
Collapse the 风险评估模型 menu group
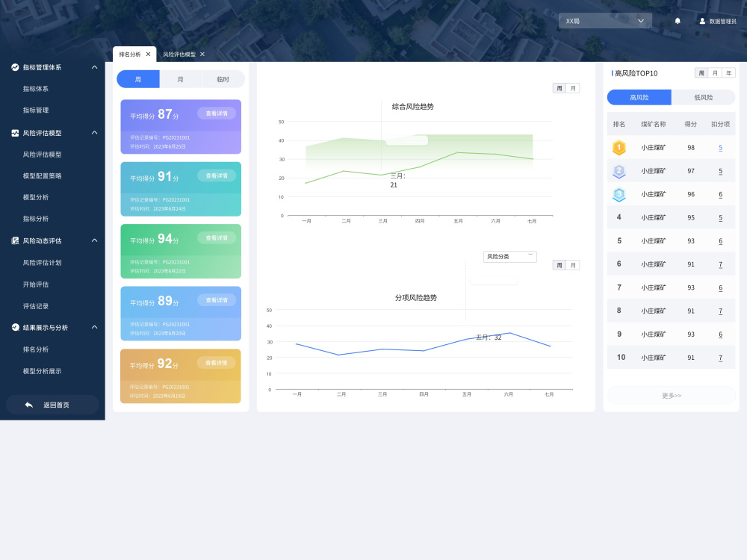pos(94,132)
